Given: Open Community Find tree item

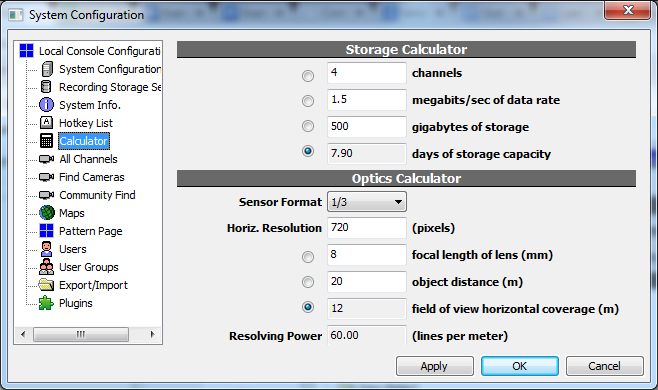Looking at the screenshot, I should [97, 195].
